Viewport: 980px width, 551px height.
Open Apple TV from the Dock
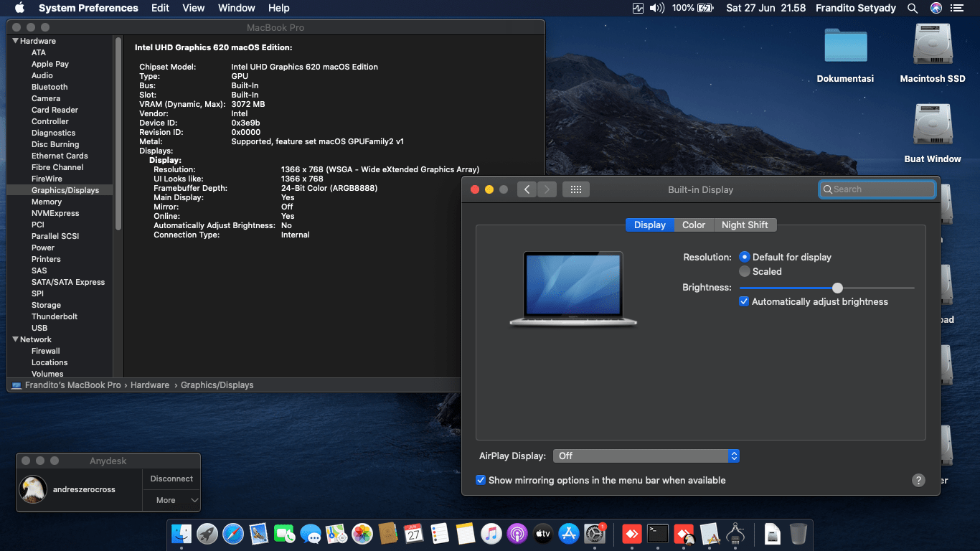coord(543,534)
